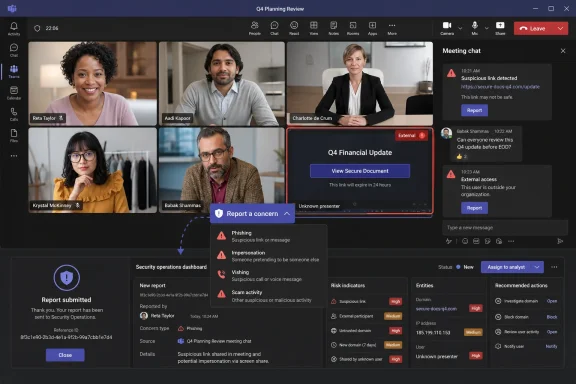
Task: Close the Report submitted dialog
Action: (65, 355)
